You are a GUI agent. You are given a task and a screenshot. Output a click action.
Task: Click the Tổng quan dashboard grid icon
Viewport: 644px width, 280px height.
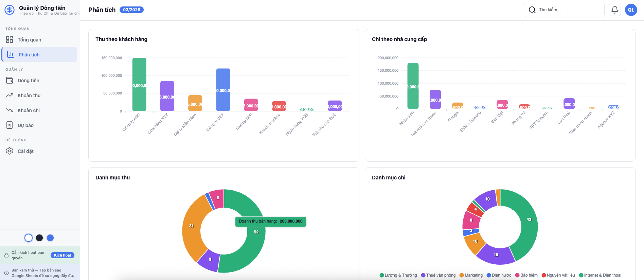[x=10, y=39]
